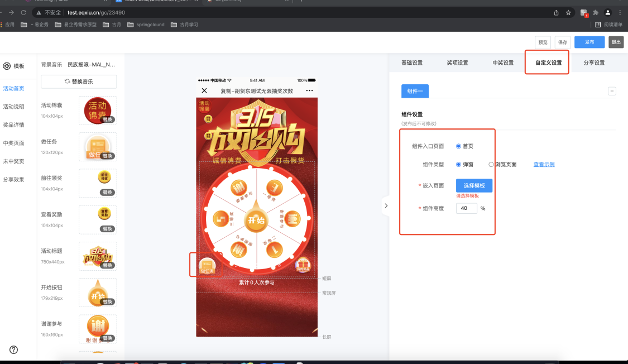Select the 首页 radio button
The image size is (628, 364).
click(458, 146)
